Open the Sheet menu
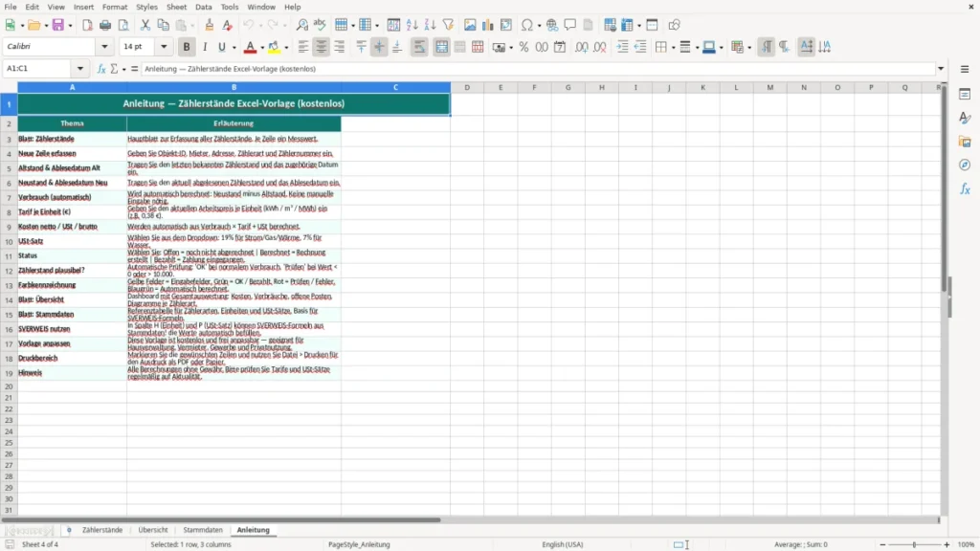 click(176, 7)
